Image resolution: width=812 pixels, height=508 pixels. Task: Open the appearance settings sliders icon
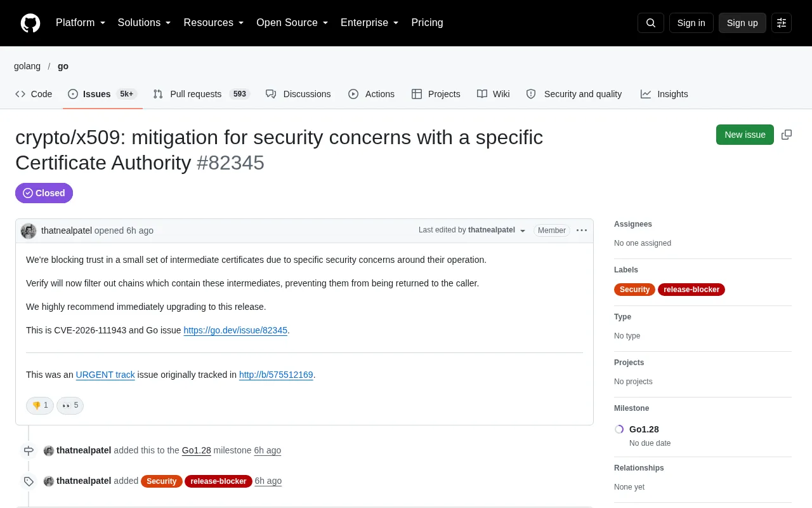click(782, 23)
